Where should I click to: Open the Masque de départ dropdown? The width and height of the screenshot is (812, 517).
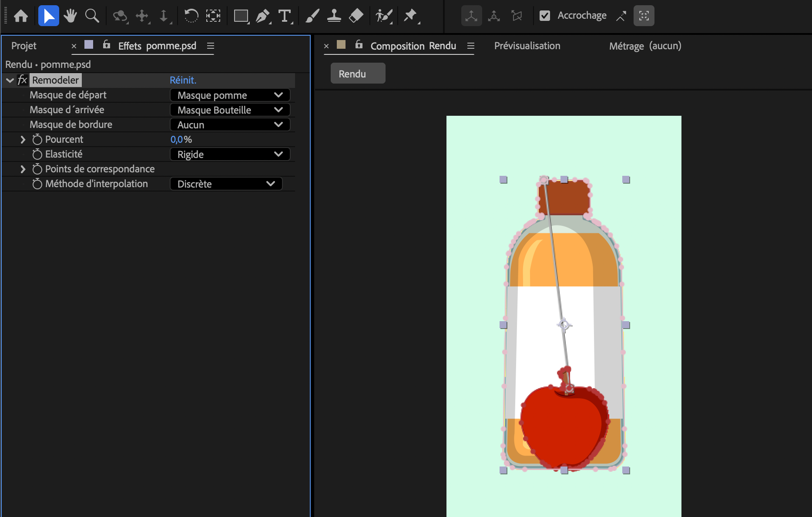click(x=230, y=95)
